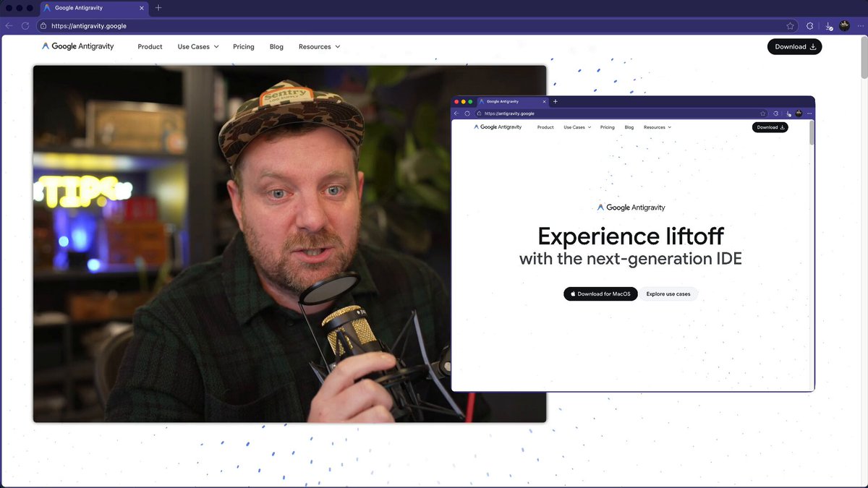Open extensions icon in the outer browser toolbar

click(810, 25)
